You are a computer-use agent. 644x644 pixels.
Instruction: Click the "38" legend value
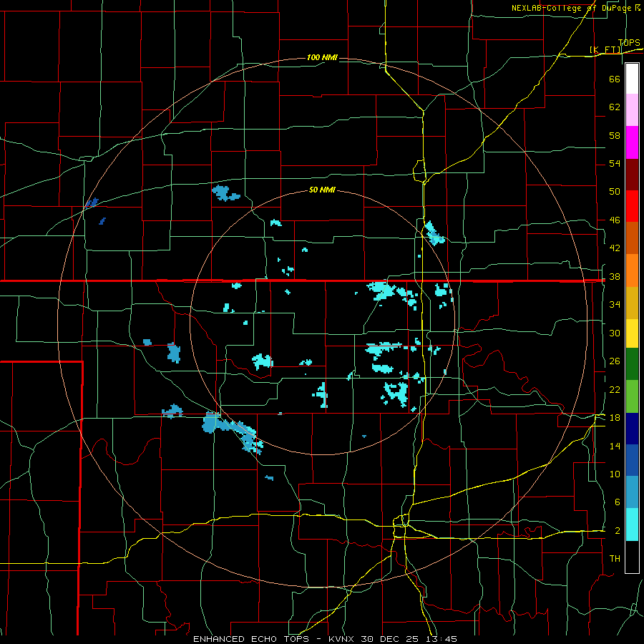click(615, 276)
